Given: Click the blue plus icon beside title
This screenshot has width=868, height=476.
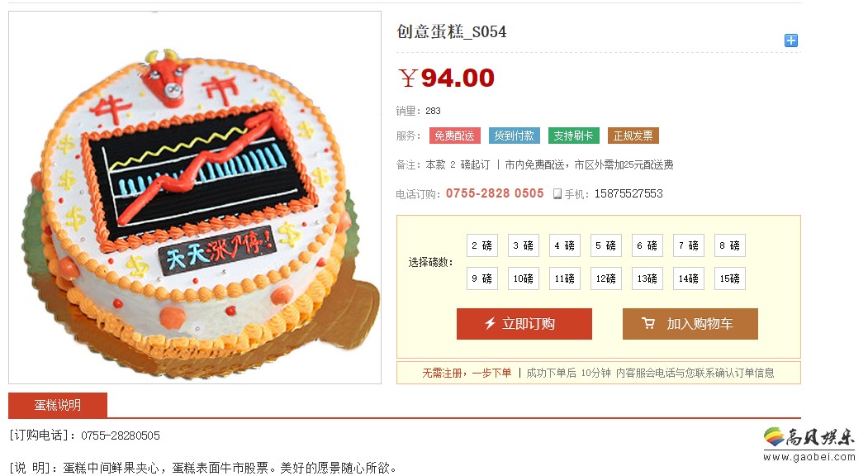Looking at the screenshot, I should click(791, 40).
